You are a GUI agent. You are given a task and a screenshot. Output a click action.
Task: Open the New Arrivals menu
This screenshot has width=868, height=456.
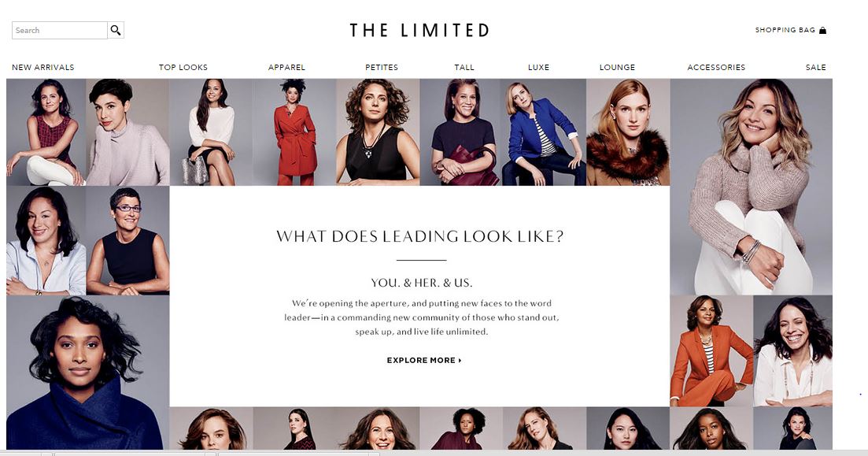click(x=43, y=67)
